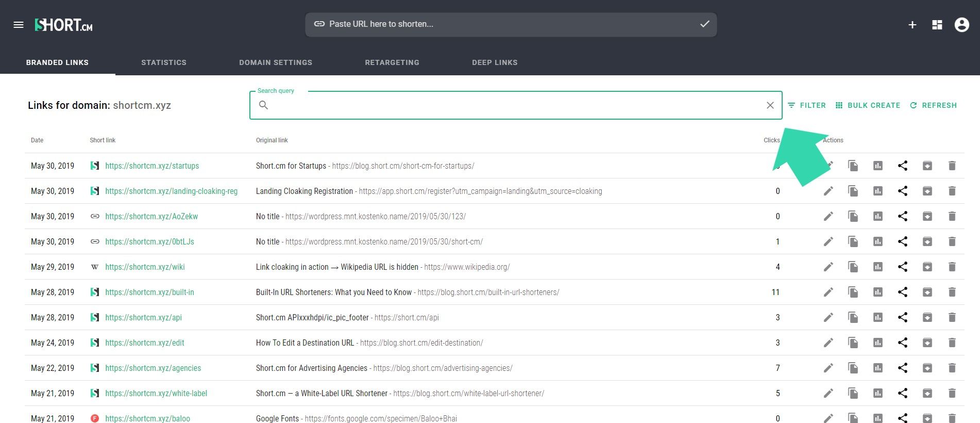
Task: Open the Retargeting tab
Action: (392, 62)
